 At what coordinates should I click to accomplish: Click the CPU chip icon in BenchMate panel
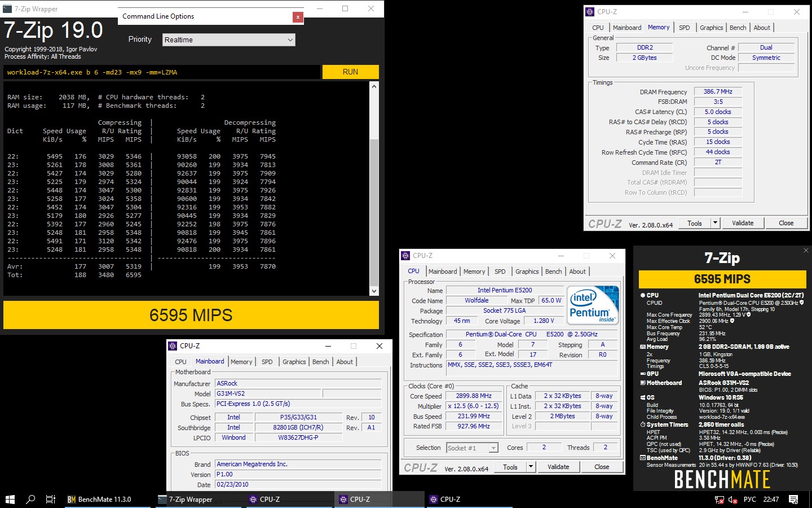pos(642,295)
